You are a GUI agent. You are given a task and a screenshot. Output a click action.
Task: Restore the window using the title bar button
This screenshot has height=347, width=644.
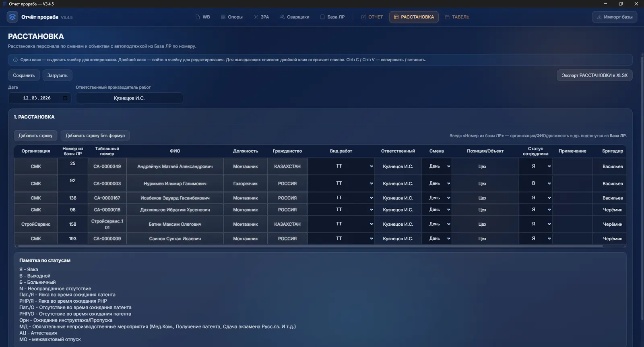pos(621,4)
